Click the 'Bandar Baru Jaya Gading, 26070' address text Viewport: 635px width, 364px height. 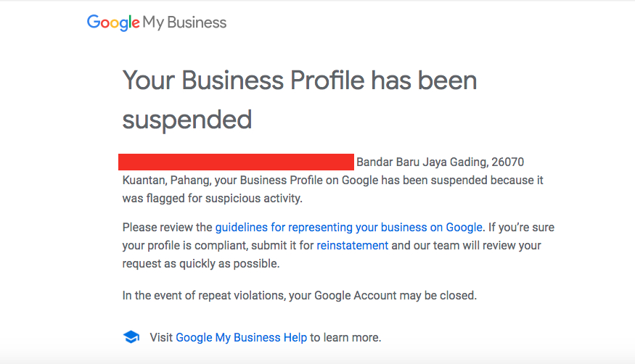coord(441,162)
